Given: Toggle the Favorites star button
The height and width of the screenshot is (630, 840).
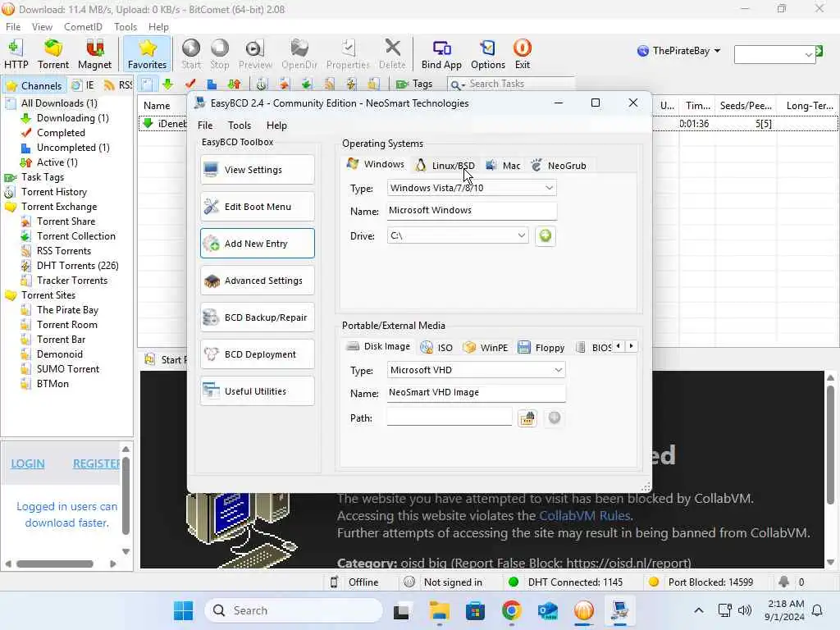Looking at the screenshot, I should point(147,54).
